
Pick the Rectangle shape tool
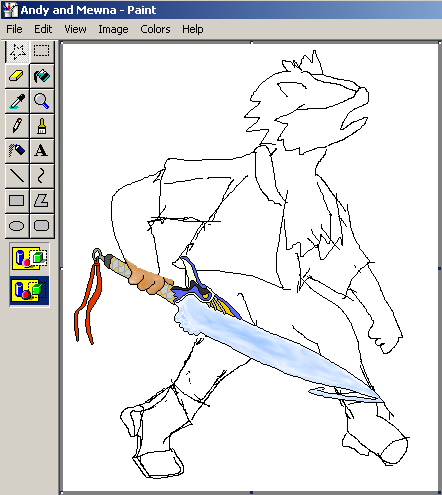[x=17, y=201]
